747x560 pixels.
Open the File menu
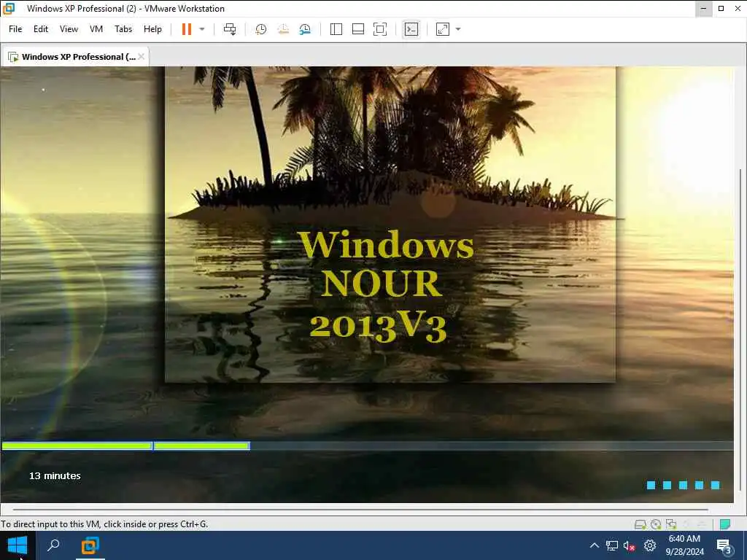point(15,29)
